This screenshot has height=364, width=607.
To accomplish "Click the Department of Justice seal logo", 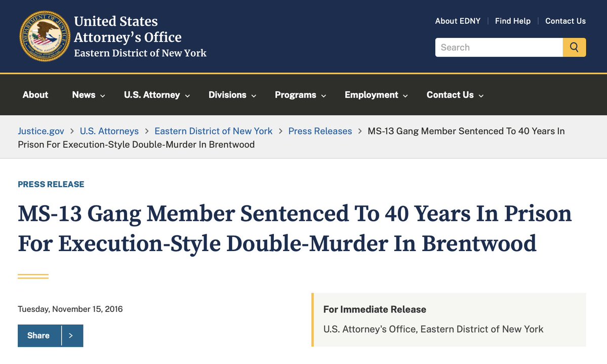I will point(45,36).
